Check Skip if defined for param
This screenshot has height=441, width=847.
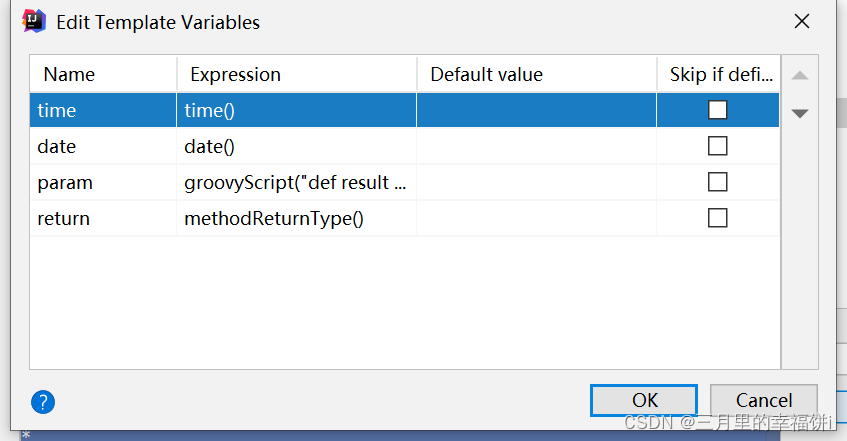pyautogui.click(x=717, y=182)
